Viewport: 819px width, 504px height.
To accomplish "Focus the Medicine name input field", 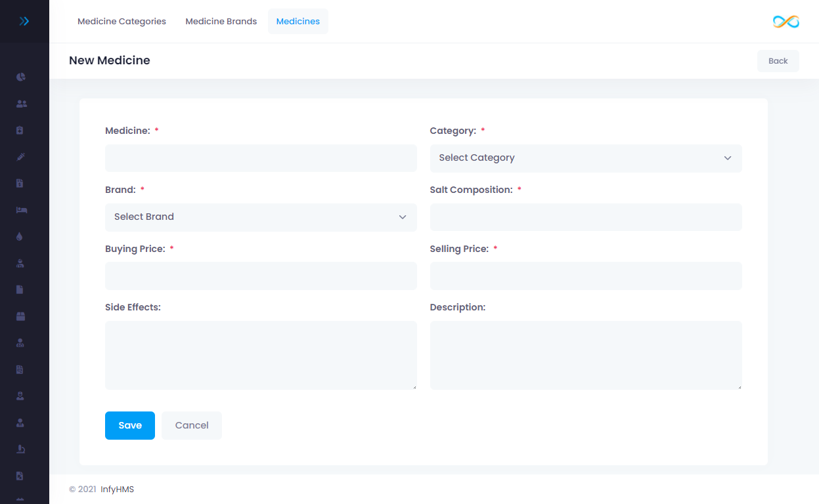I will click(261, 158).
